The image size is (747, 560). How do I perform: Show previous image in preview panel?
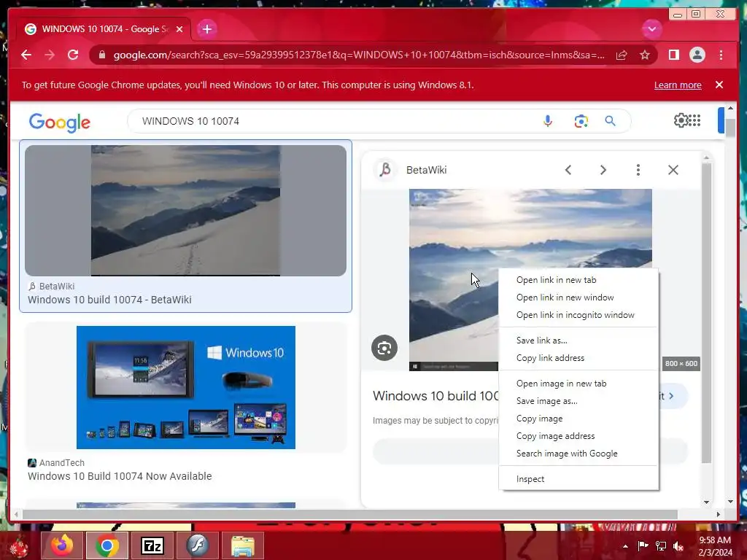[568, 170]
